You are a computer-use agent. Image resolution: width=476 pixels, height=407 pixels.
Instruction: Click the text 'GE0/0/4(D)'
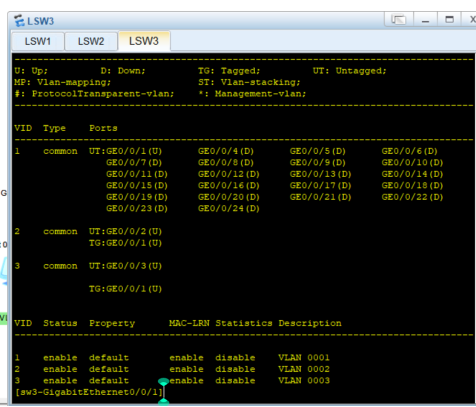pos(226,151)
